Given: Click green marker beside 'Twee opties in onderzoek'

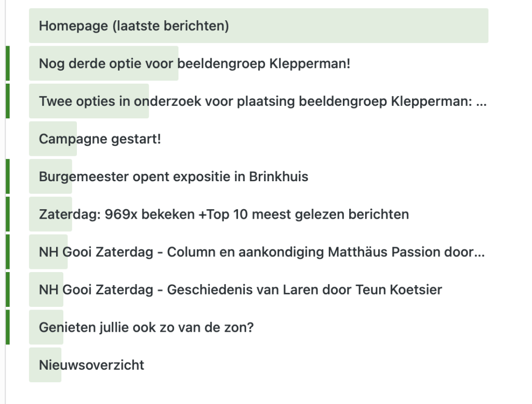Looking at the screenshot, I should coord(8,101).
